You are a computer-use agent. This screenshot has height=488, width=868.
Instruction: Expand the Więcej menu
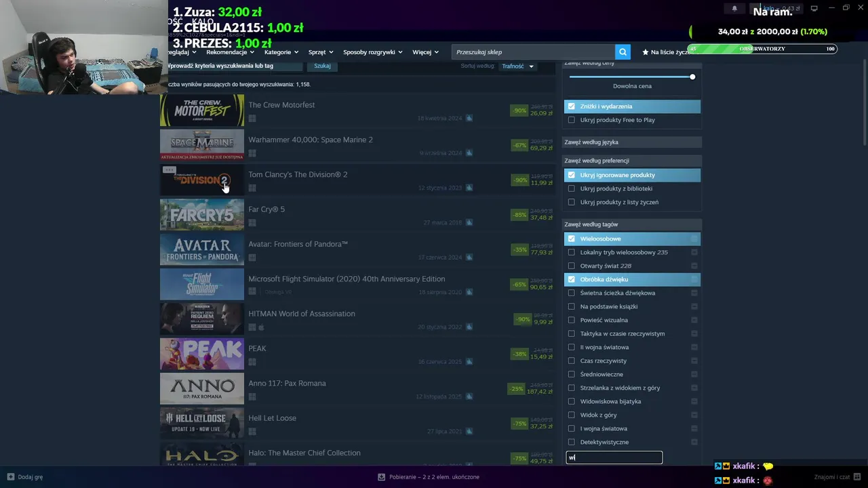(425, 52)
